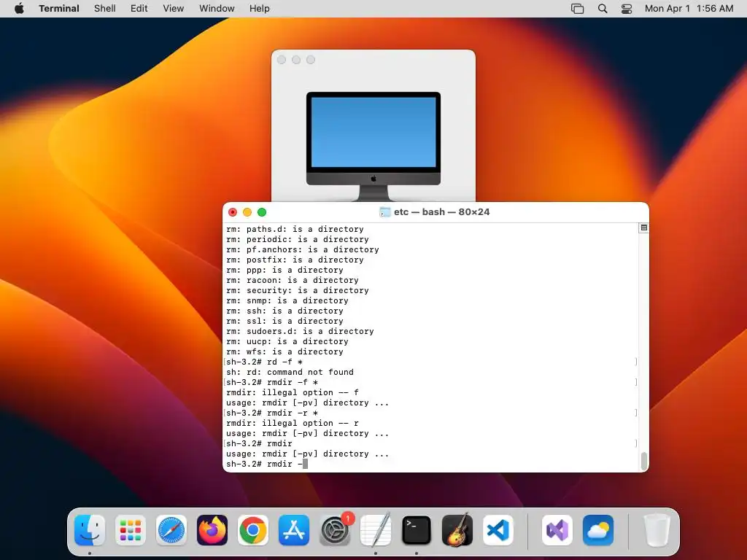The image size is (747, 560).
Task: Close the Terminal window with red button
Action: (x=233, y=212)
